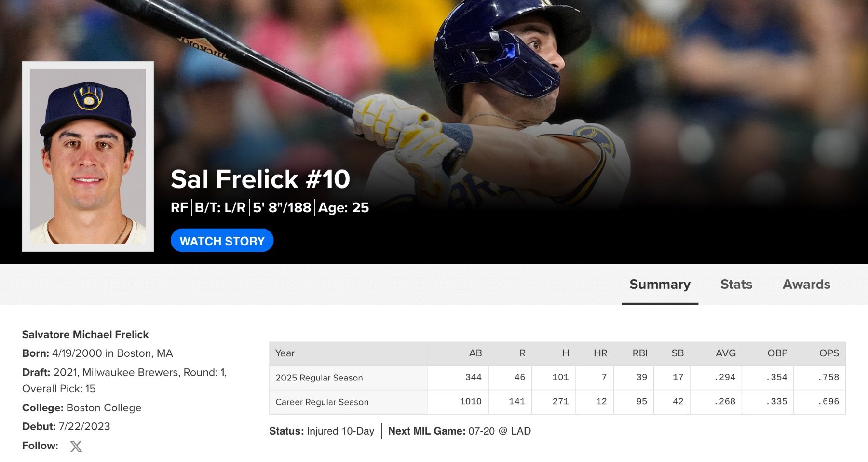Switch to the Stats tab
This screenshot has height=462, width=868.
(x=736, y=285)
